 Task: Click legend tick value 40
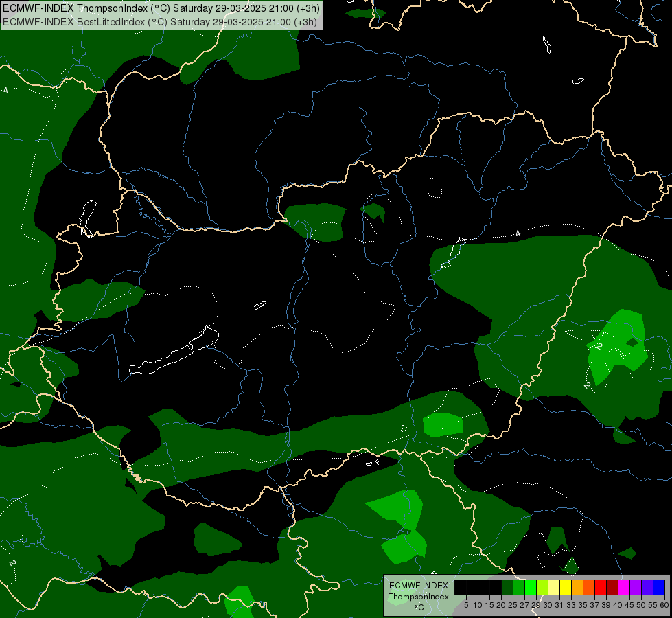(x=618, y=605)
